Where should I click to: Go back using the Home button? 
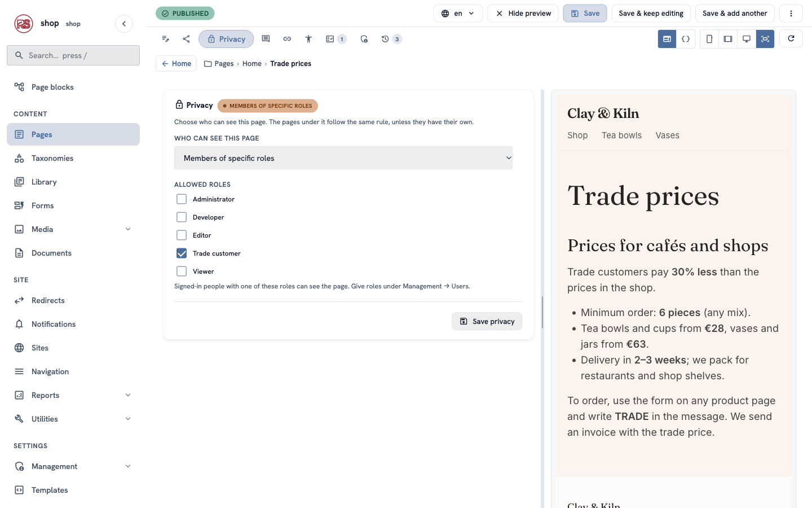point(176,64)
